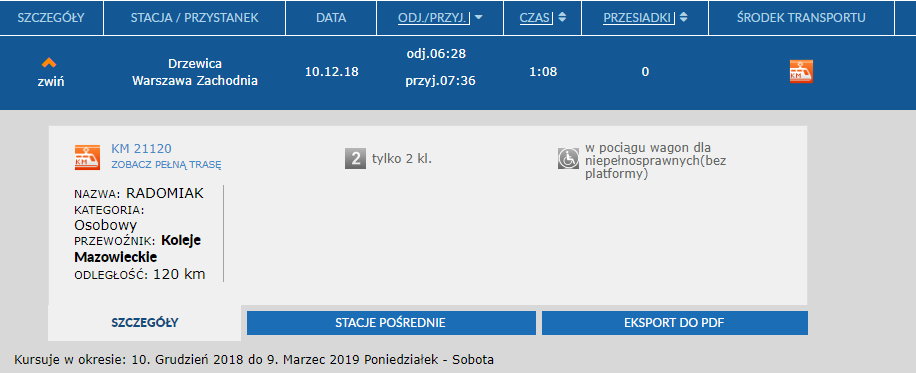Sort by the ODJ./PRZYJ. header link
The width and height of the screenshot is (916, 373).
click(433, 18)
